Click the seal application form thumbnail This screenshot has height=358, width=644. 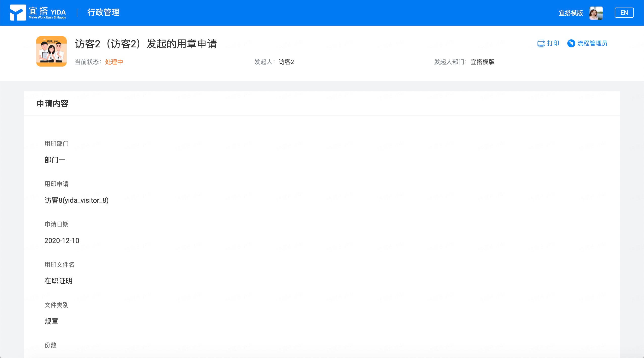pyautogui.click(x=51, y=51)
